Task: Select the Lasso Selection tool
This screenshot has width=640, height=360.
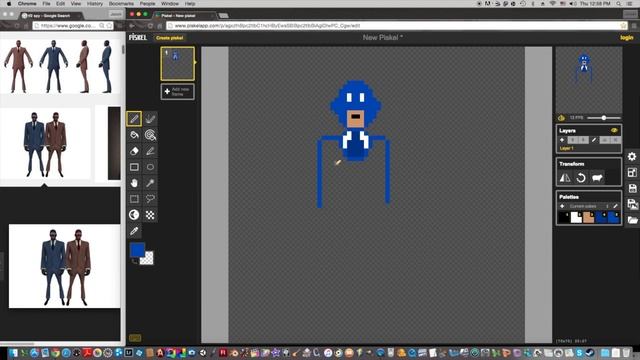Action: coord(150,199)
